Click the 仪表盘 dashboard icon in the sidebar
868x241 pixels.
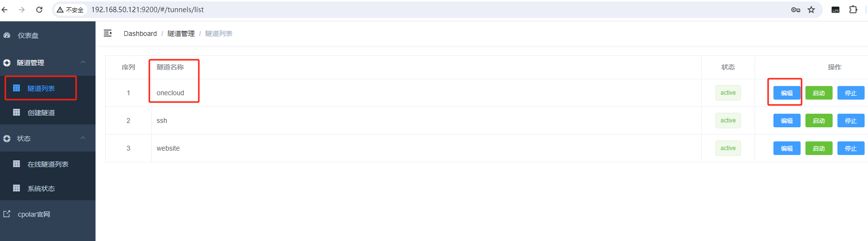coord(7,35)
